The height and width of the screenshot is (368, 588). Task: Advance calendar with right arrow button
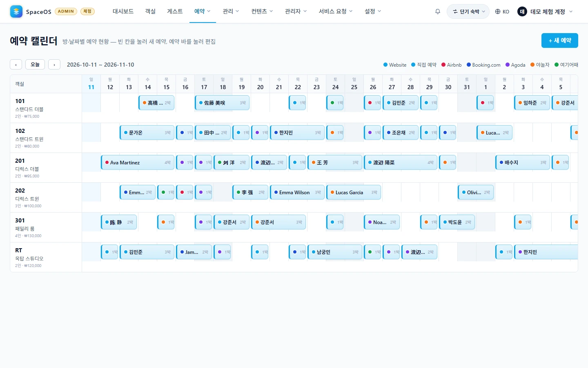click(54, 65)
